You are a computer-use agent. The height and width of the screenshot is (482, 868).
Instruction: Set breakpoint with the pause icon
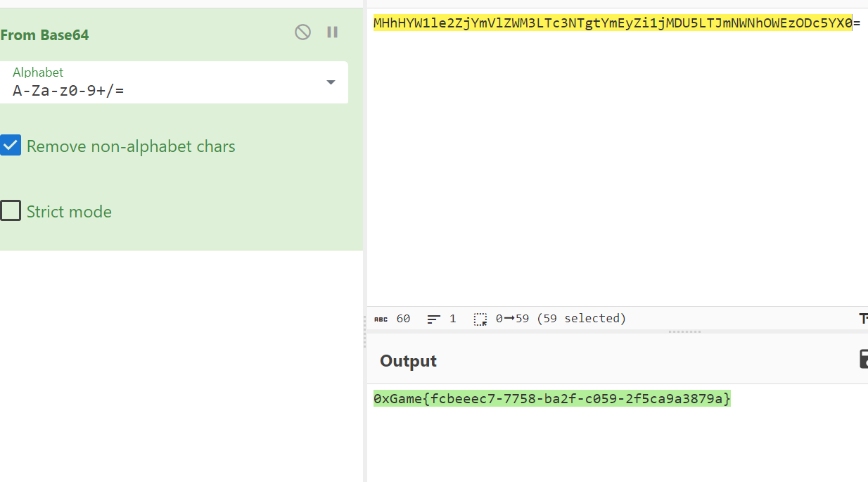click(x=333, y=32)
